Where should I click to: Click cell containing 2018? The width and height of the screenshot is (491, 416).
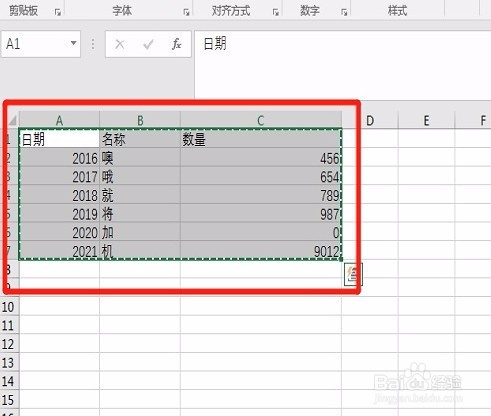point(59,195)
